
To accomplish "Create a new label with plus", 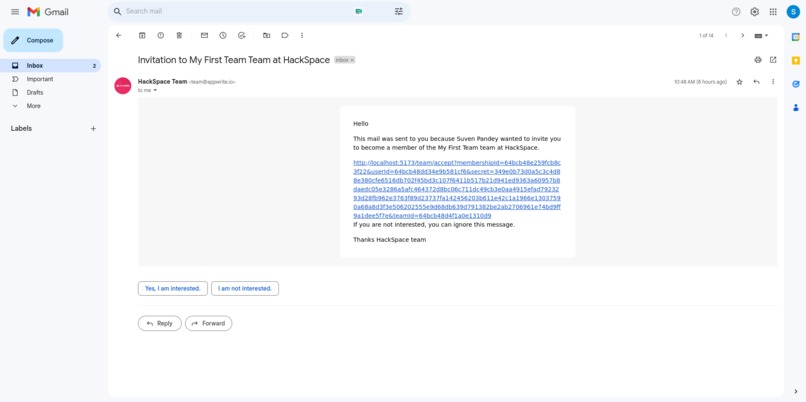I will pyautogui.click(x=93, y=129).
